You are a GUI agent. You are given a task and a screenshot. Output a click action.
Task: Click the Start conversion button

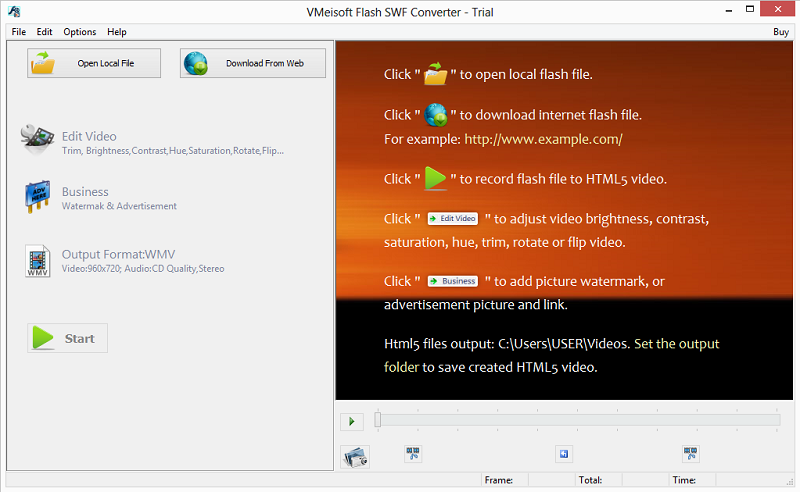tap(67, 338)
